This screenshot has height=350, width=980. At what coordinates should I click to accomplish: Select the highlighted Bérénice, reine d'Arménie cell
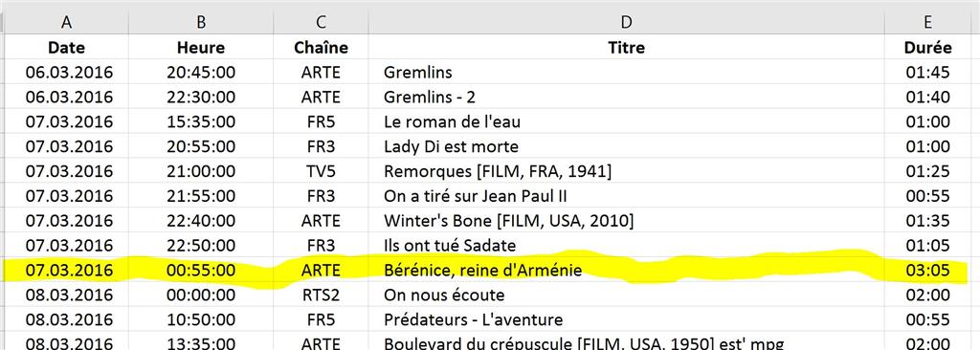point(626,270)
